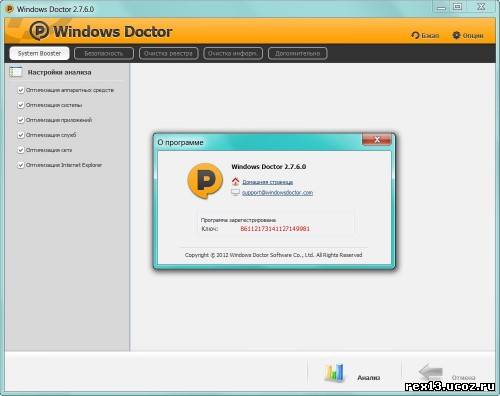Click the copyright line in About dialog
500x396 pixels.
click(x=273, y=255)
